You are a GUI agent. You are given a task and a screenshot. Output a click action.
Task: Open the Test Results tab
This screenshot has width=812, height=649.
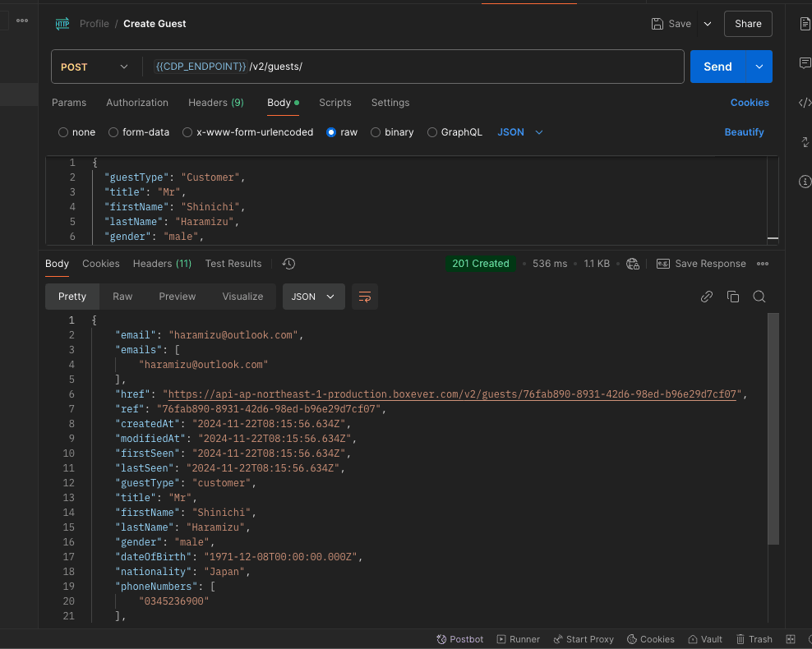pyautogui.click(x=233, y=264)
